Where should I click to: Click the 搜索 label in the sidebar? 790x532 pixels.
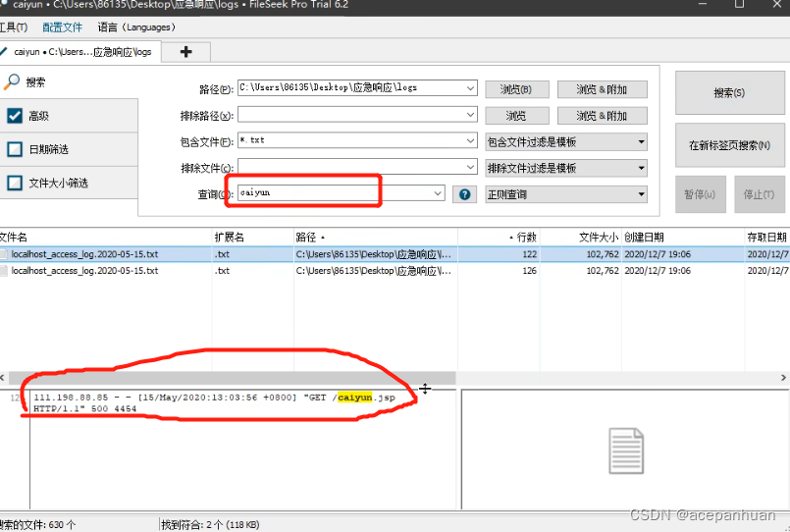pyautogui.click(x=35, y=82)
